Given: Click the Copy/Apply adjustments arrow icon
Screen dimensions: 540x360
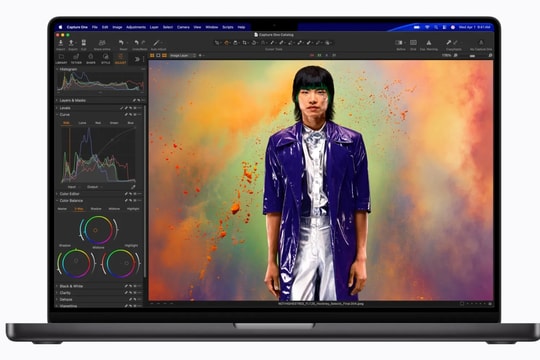Looking at the screenshot, I should tap(448, 42).
